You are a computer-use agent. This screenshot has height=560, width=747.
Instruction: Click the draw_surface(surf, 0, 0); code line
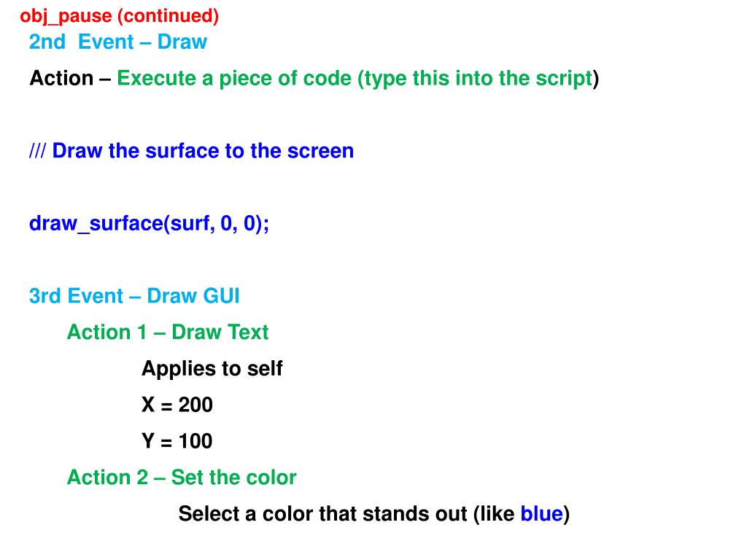149,223
